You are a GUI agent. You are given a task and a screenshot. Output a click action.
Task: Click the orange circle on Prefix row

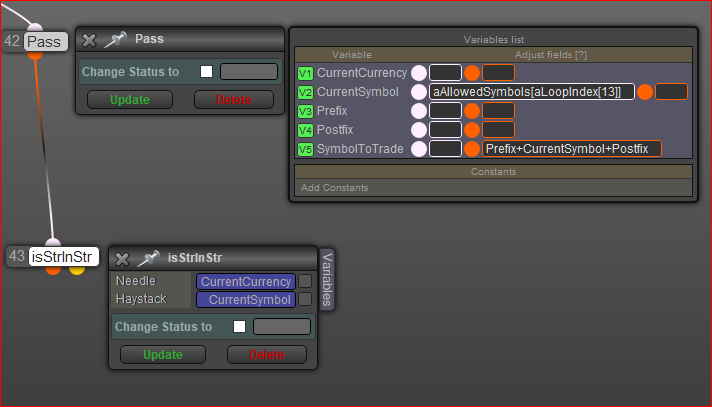click(472, 111)
